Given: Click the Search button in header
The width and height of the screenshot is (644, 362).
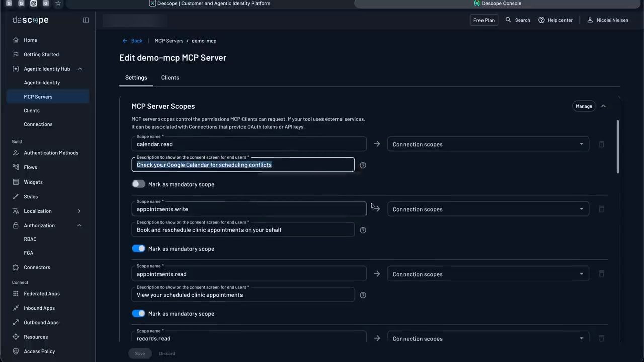Looking at the screenshot, I should pyautogui.click(x=518, y=20).
